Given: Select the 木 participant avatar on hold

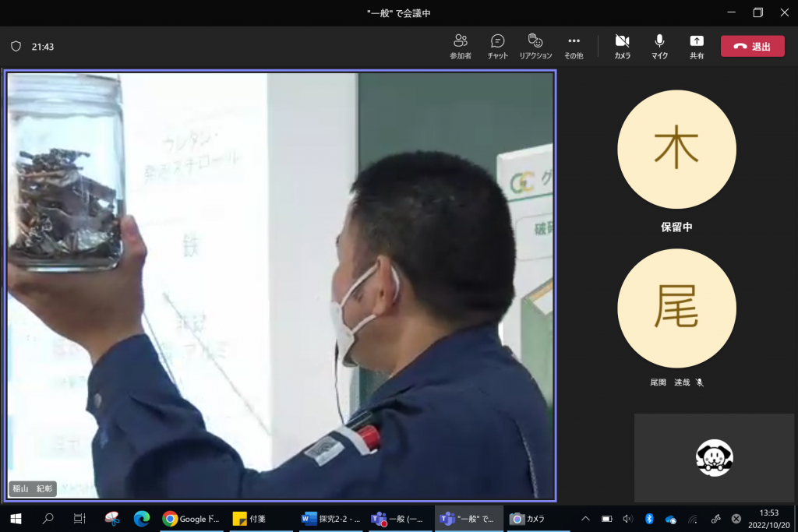Looking at the screenshot, I should (676, 150).
